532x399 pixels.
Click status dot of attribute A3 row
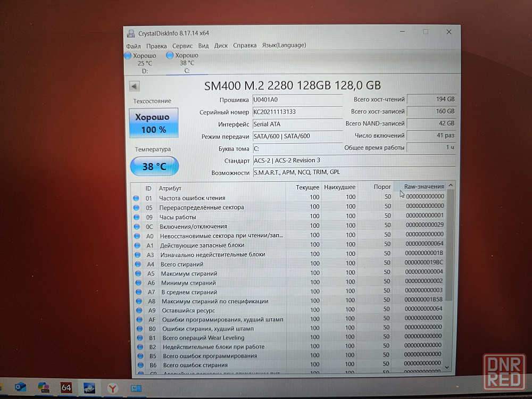pyautogui.click(x=138, y=254)
